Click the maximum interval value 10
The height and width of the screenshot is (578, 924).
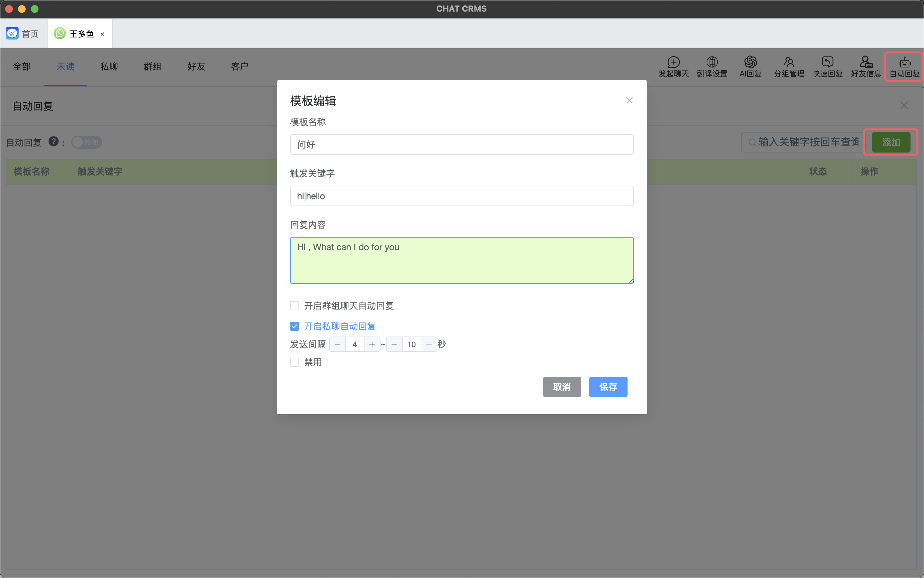click(x=412, y=345)
